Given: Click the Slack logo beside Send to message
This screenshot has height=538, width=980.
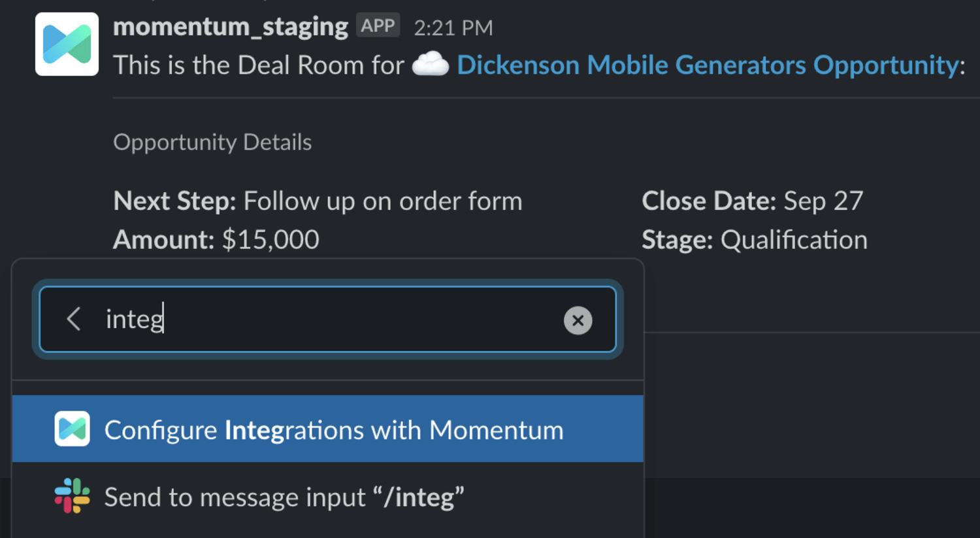Looking at the screenshot, I should pos(72,496).
